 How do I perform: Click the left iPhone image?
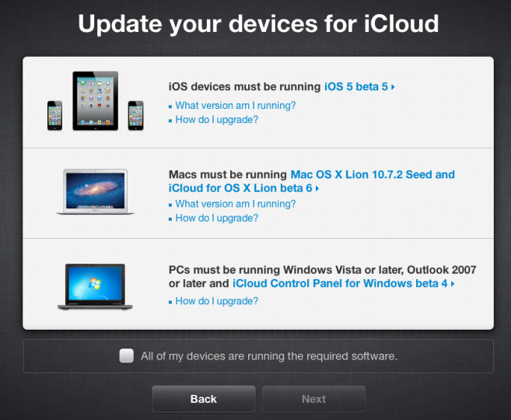[54, 116]
